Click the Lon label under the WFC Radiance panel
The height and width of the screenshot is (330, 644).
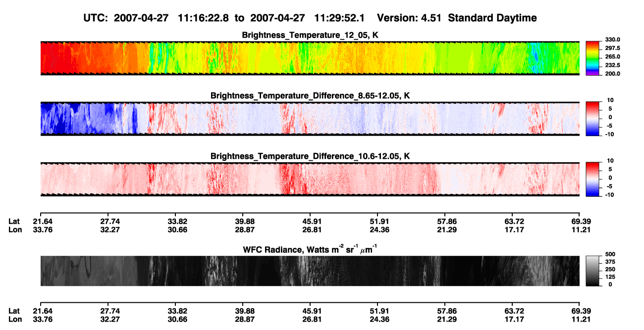pos(14,319)
